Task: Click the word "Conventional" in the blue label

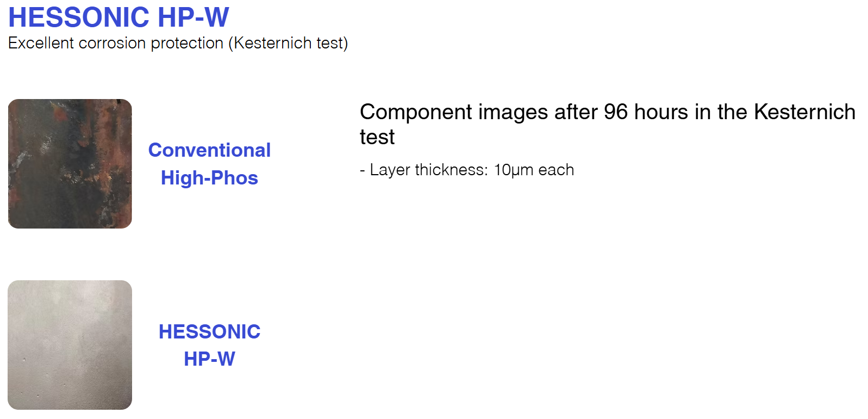Action: point(209,150)
